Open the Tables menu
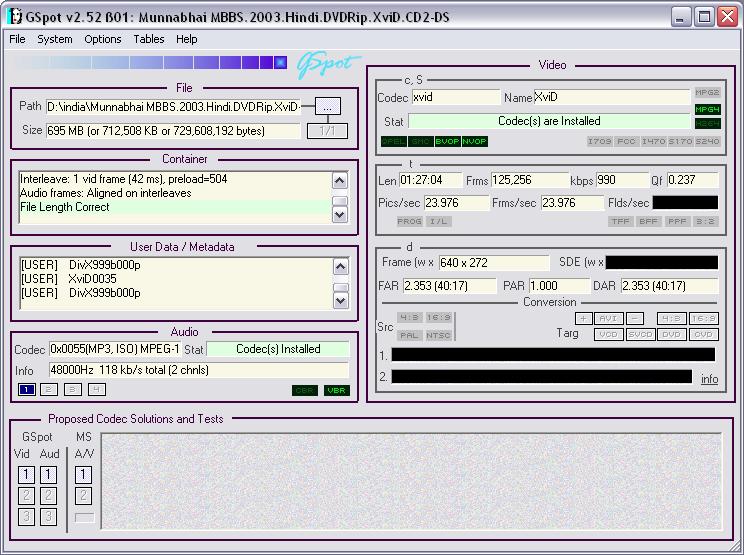The height and width of the screenshot is (555, 744). [149, 39]
